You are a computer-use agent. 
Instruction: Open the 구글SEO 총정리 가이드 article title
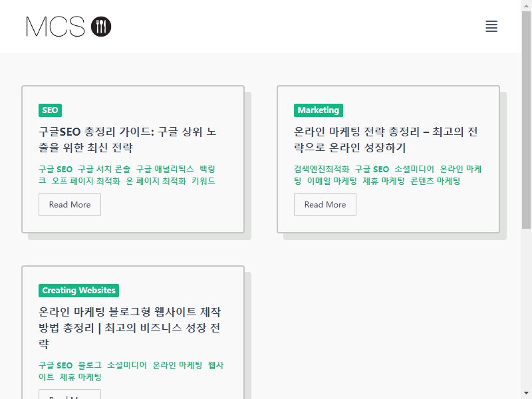coord(127,140)
